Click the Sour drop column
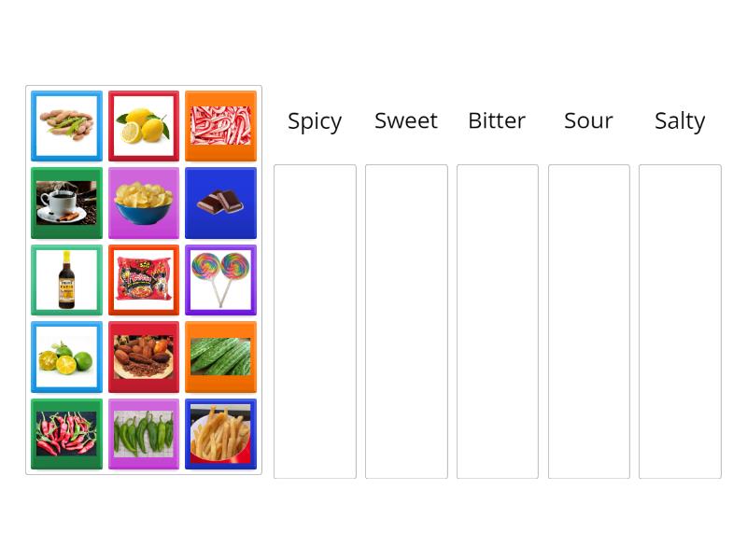This screenshot has width=747, height=560. [588, 317]
